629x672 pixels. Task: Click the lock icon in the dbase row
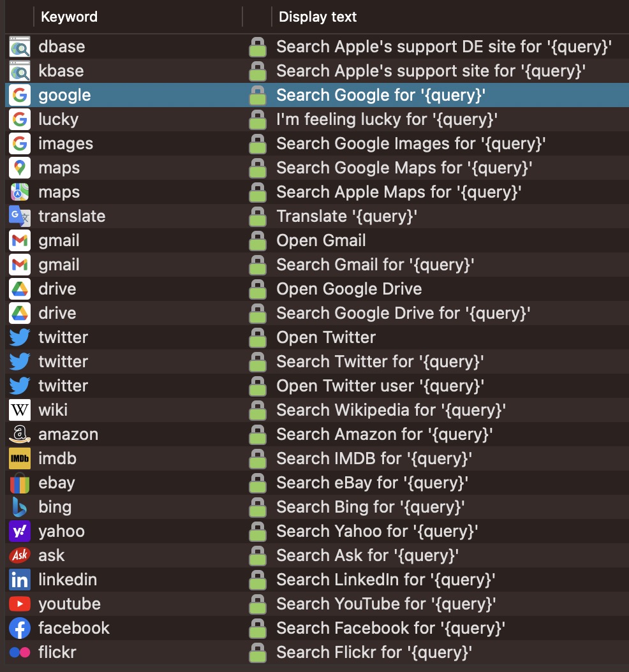point(258,47)
